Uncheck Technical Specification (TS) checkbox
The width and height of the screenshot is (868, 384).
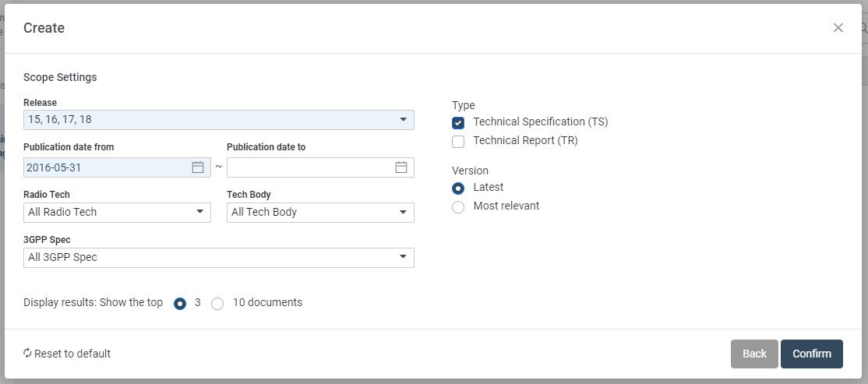tap(458, 123)
